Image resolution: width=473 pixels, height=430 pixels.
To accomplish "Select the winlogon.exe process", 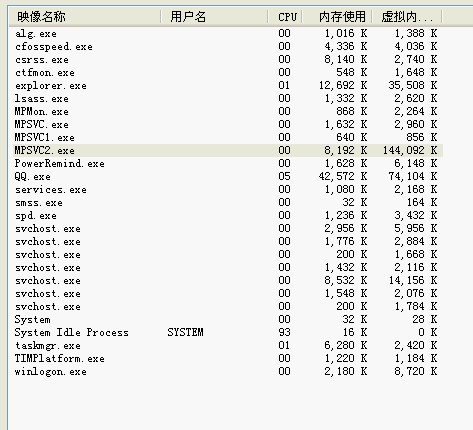I will click(228, 371).
